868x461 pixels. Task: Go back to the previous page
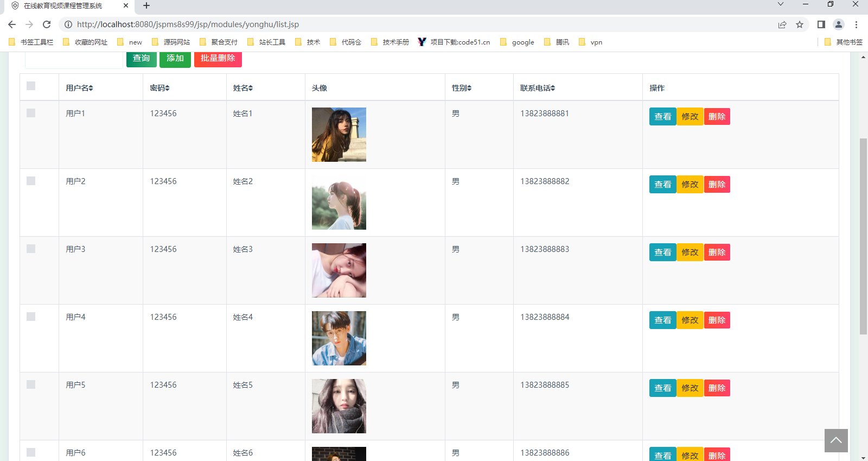click(12, 24)
